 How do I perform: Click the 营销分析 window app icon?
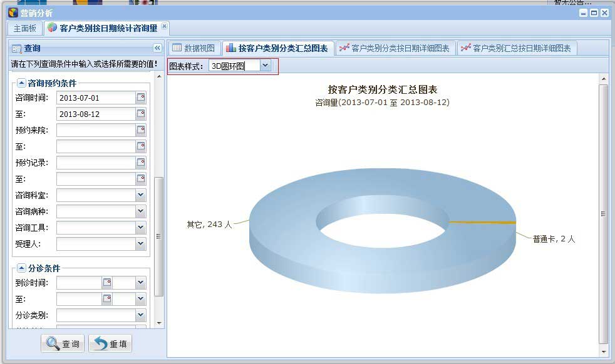coord(13,13)
